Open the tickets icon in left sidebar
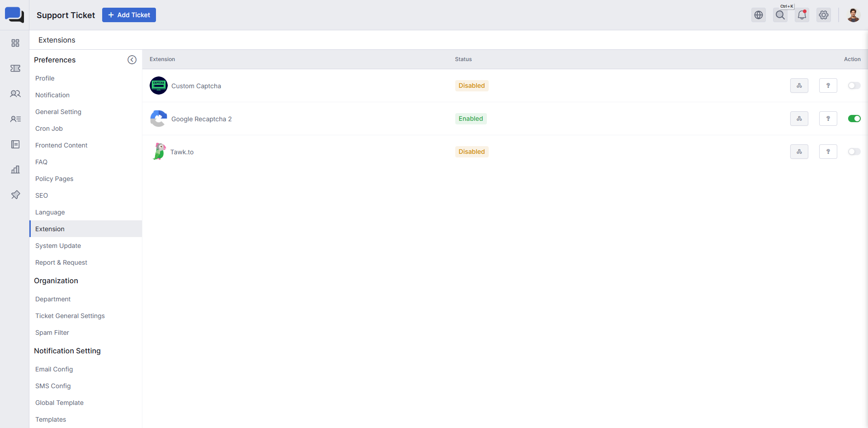The width and height of the screenshot is (868, 428). pos(15,68)
